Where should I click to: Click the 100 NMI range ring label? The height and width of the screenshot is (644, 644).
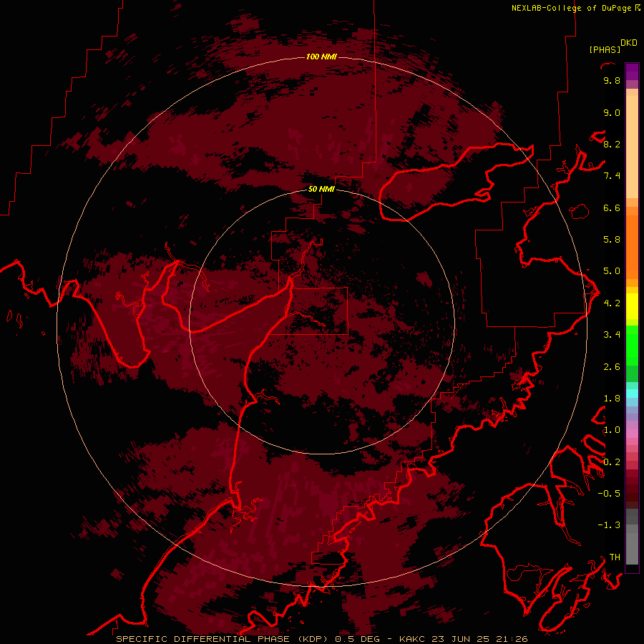pos(321,57)
